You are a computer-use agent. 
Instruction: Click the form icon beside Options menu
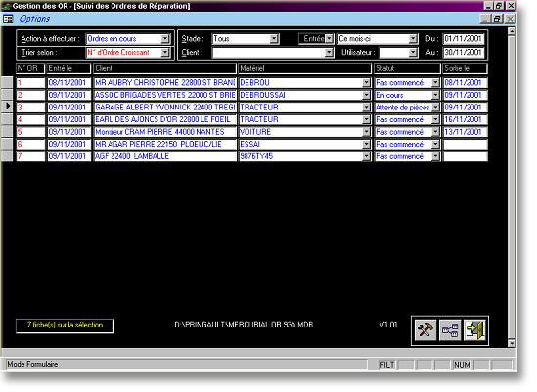click(x=8, y=19)
